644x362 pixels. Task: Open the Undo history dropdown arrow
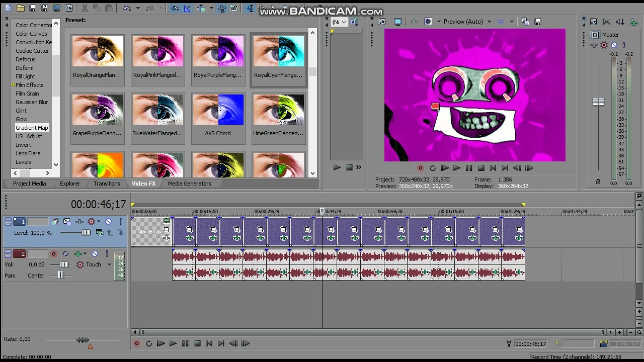pyautogui.click(x=138, y=9)
